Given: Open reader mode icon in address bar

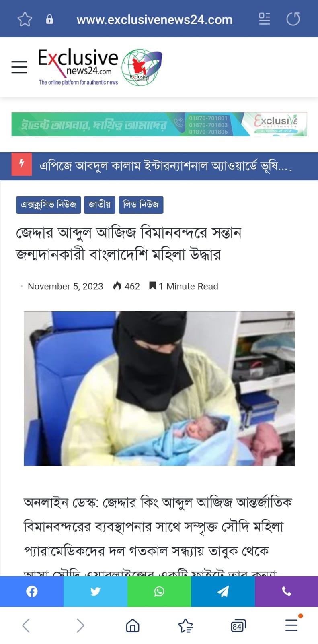Looking at the screenshot, I should point(265,19).
